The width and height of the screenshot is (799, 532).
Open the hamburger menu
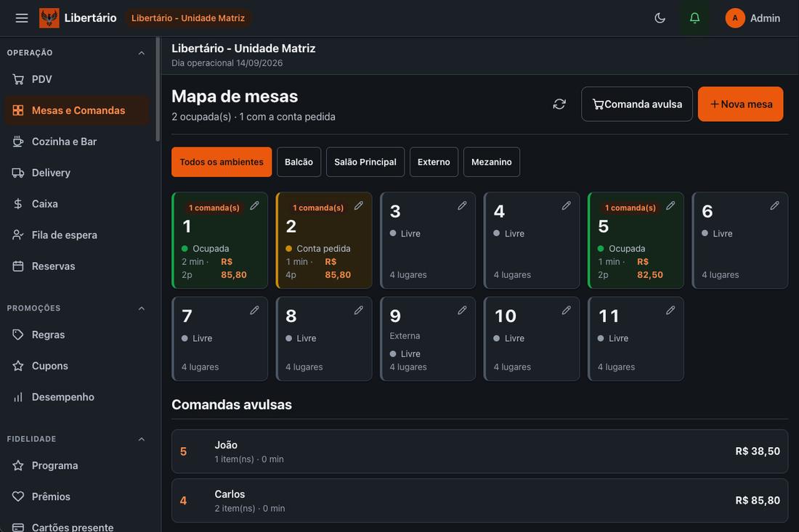click(x=21, y=18)
